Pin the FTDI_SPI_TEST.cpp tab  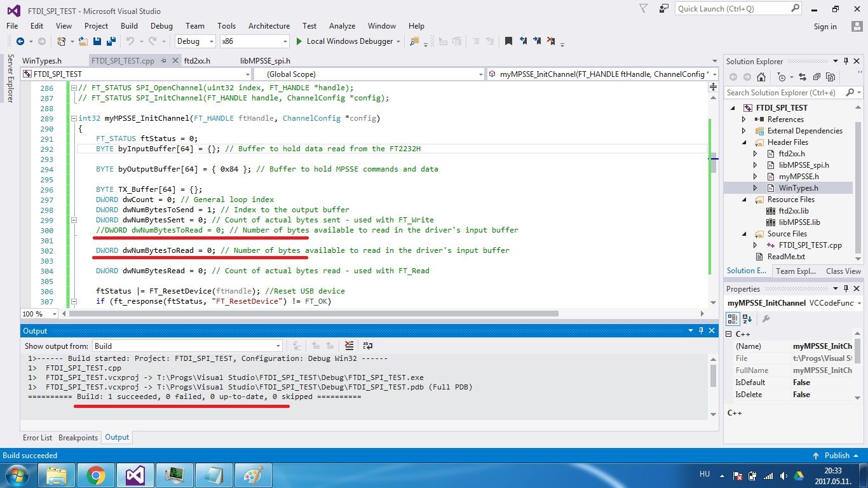(163, 61)
